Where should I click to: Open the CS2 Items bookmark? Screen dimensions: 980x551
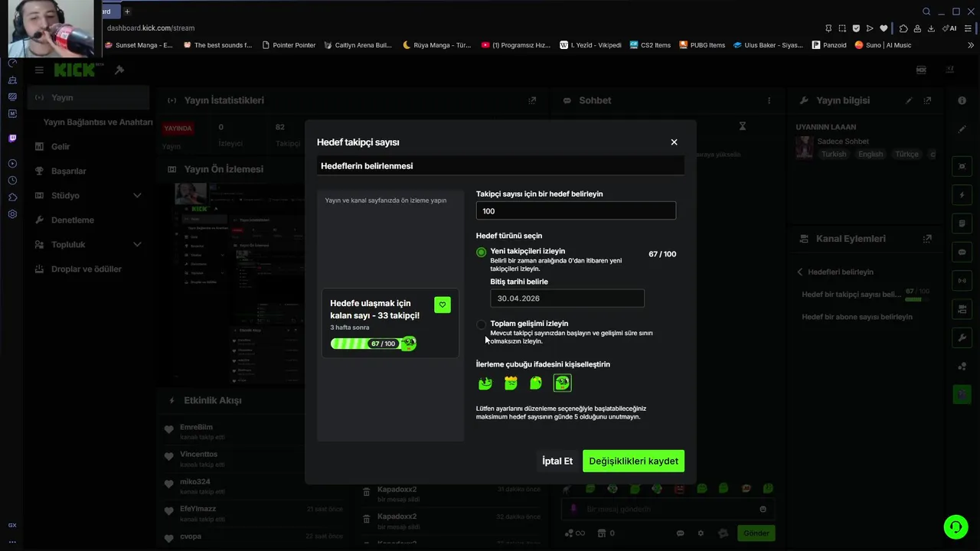click(650, 45)
